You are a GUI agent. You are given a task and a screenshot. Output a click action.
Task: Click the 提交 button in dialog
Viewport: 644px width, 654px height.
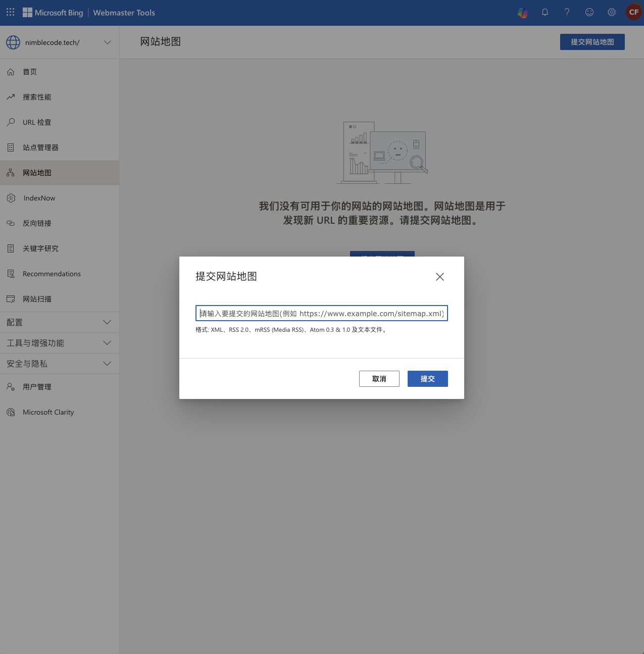427,379
